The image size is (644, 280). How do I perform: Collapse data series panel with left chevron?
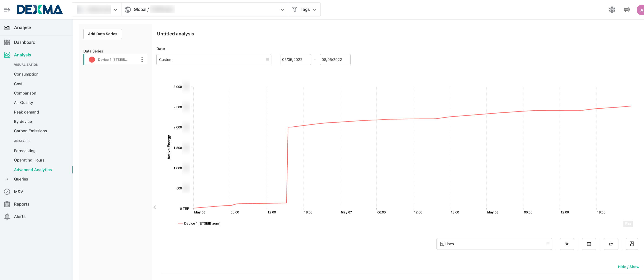coord(155,207)
